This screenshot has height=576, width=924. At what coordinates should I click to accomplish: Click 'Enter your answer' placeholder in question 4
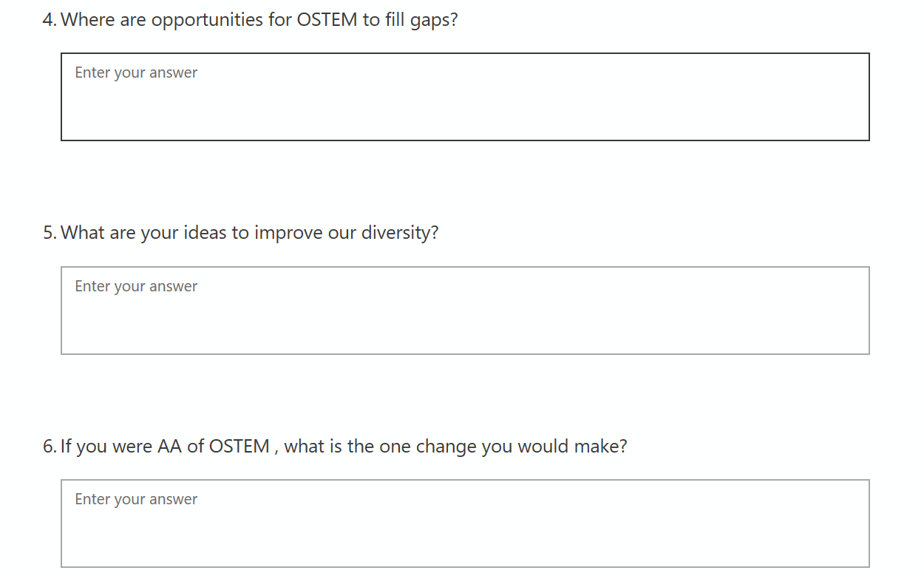136,72
